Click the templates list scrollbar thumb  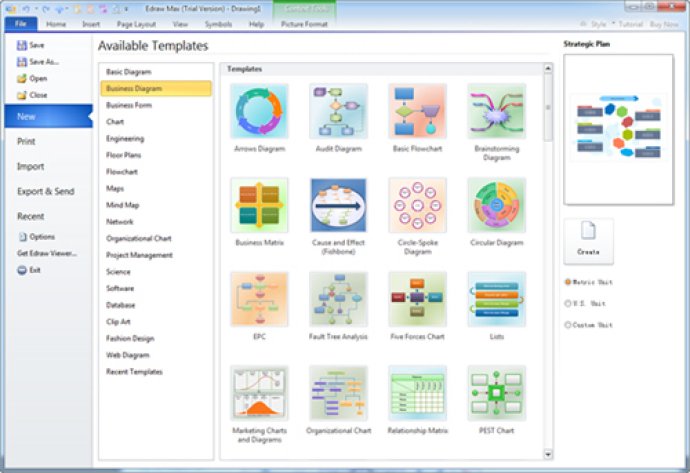[548, 107]
